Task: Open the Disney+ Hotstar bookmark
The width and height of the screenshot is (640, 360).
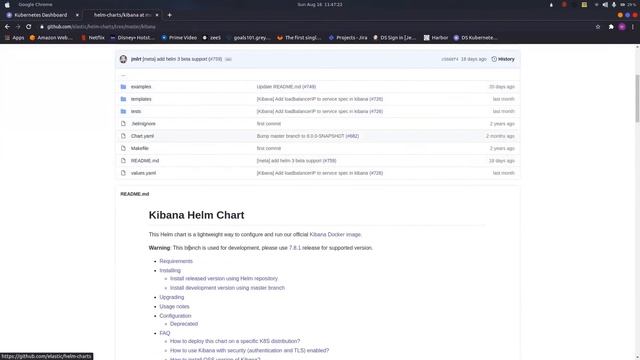Action: click(x=133, y=38)
